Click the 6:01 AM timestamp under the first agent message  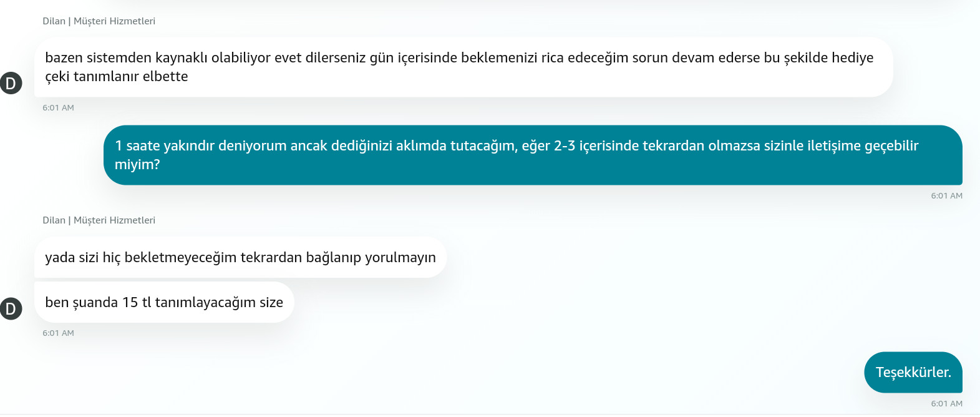[58, 108]
